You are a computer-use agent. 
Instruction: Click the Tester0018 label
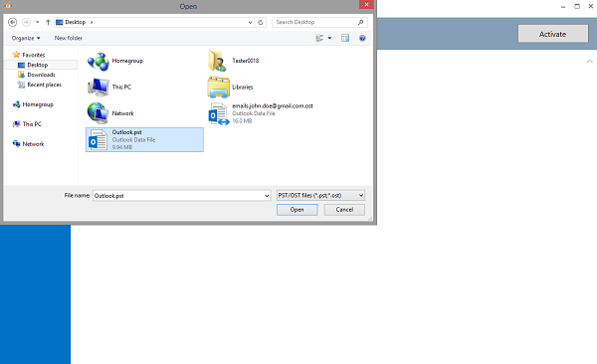click(245, 61)
